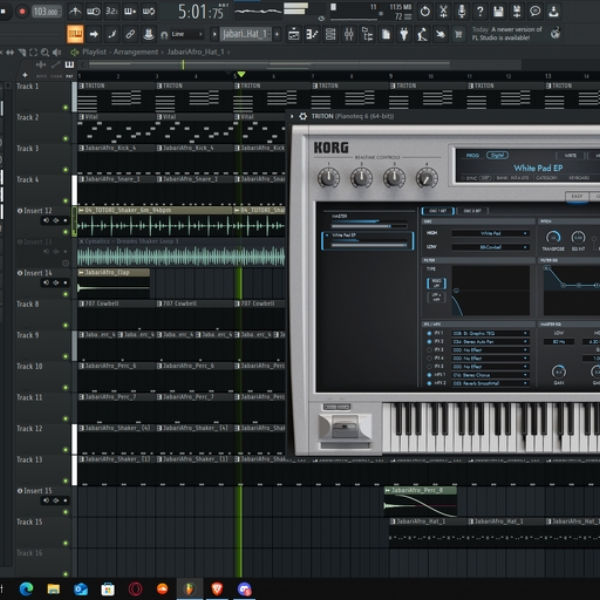Click the EASY mode button in TRITON

tap(577, 196)
